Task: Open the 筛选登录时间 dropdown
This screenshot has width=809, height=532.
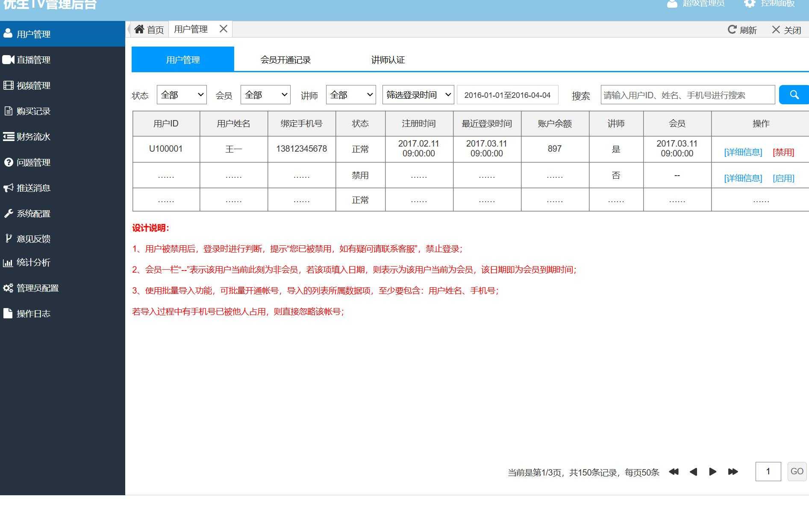Action: click(417, 94)
